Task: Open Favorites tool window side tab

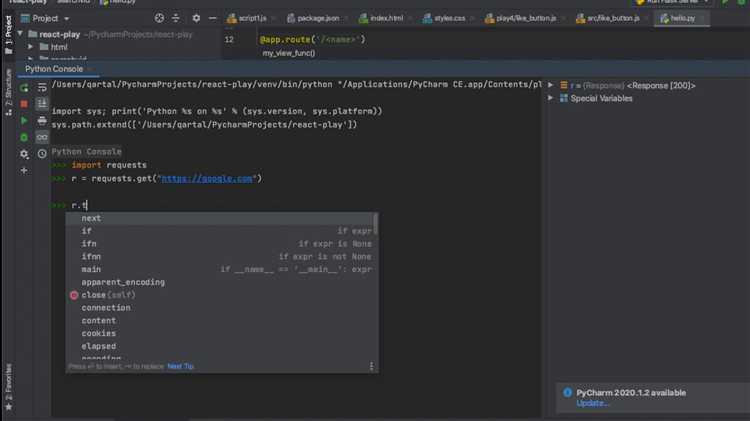Action: 8,387
